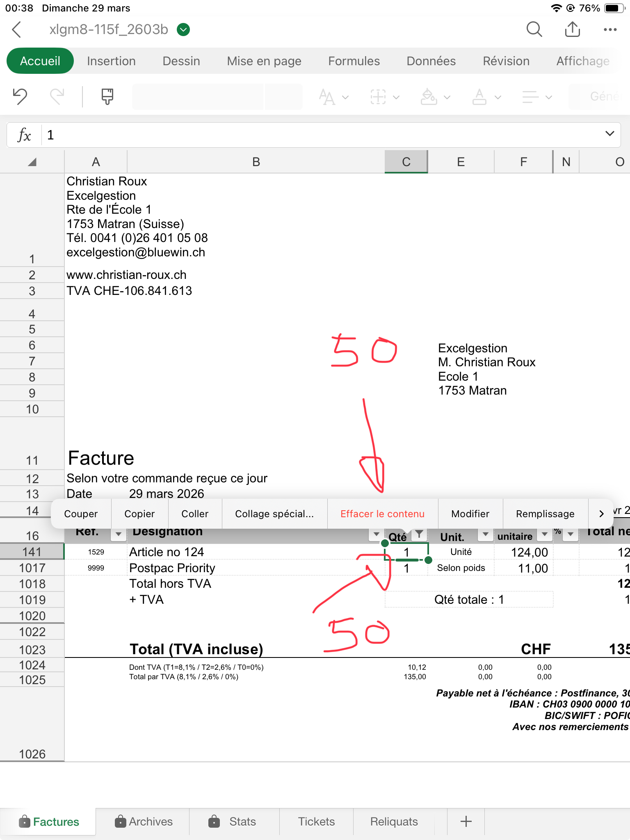Image resolution: width=630 pixels, height=840 pixels.
Task: Open the search magnifier icon
Action: [x=534, y=30]
